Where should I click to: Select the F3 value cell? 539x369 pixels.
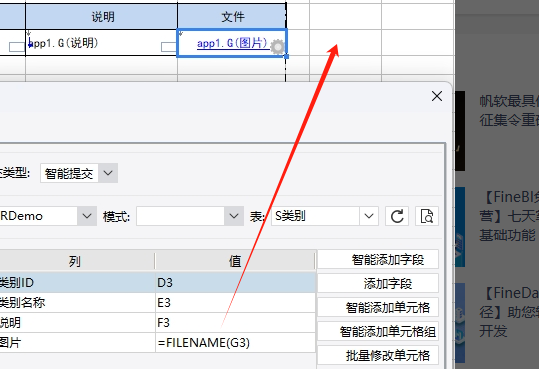pos(235,323)
